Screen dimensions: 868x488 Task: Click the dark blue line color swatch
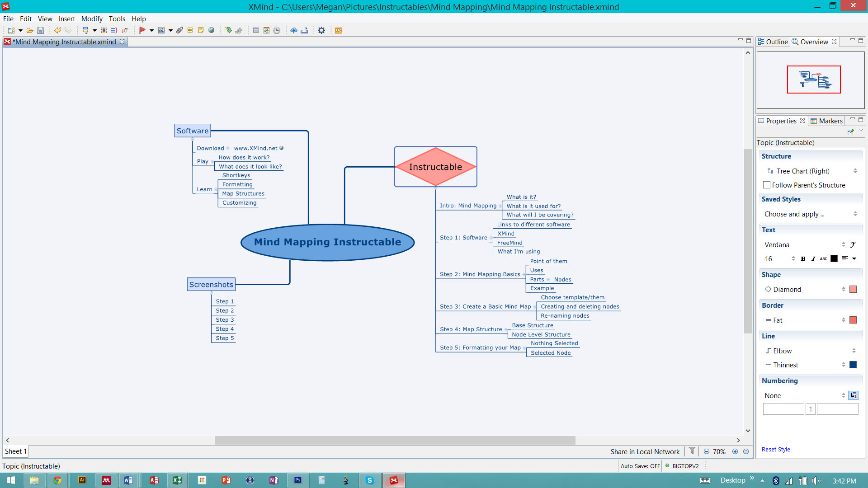pos(853,365)
